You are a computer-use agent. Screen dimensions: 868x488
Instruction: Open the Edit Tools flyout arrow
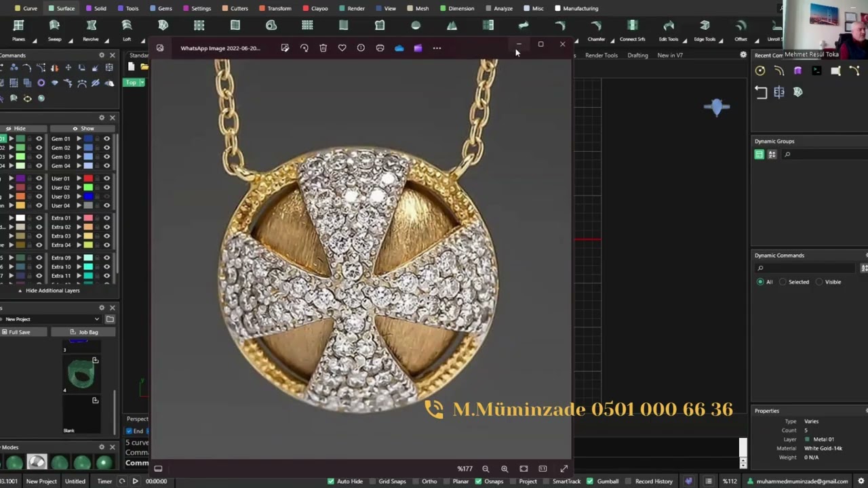(685, 40)
